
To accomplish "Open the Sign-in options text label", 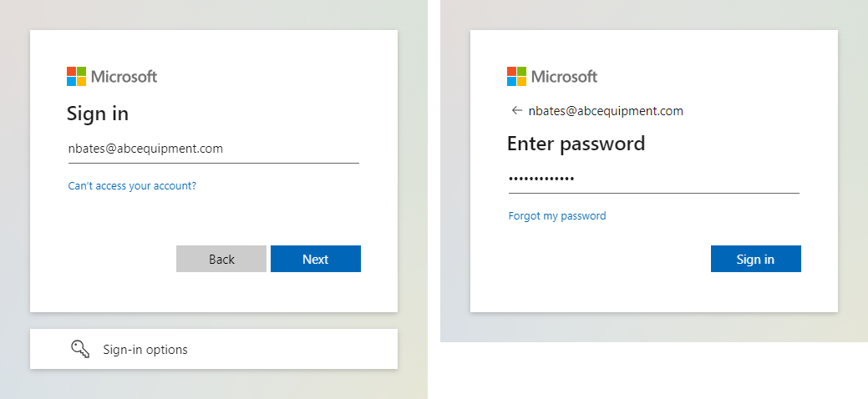I will (x=145, y=350).
